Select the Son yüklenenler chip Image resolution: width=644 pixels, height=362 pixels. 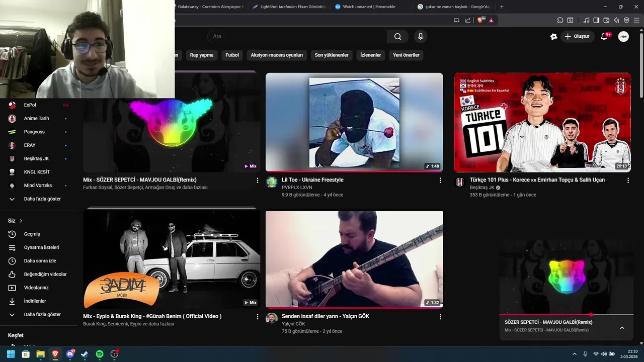click(x=332, y=55)
